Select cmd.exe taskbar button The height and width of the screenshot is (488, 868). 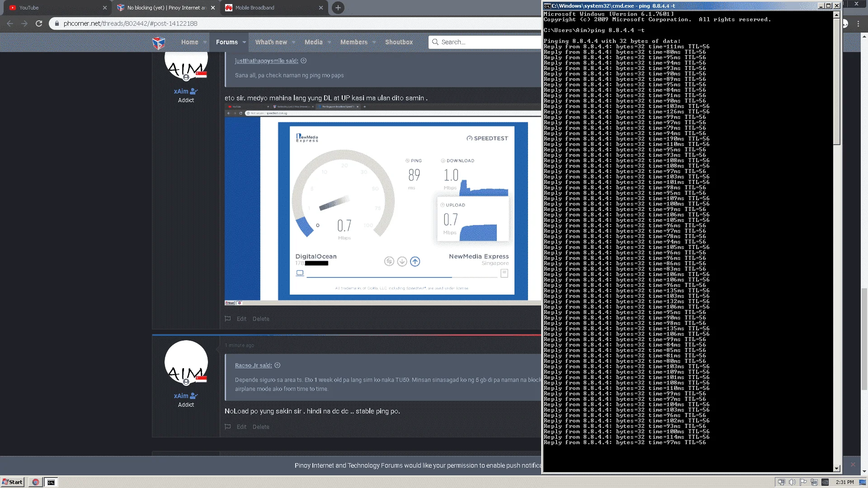pyautogui.click(x=51, y=482)
